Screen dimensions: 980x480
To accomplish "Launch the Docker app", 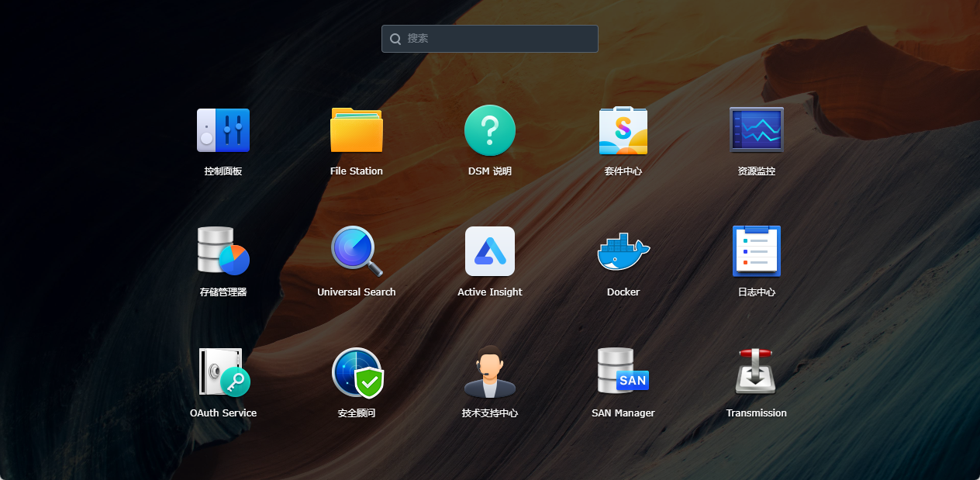I will coord(623,251).
